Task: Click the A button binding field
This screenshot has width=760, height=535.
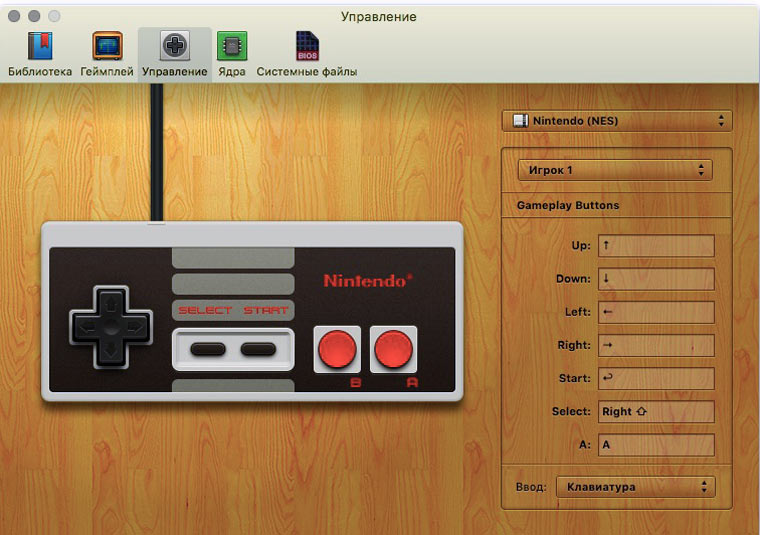Action: [x=656, y=444]
